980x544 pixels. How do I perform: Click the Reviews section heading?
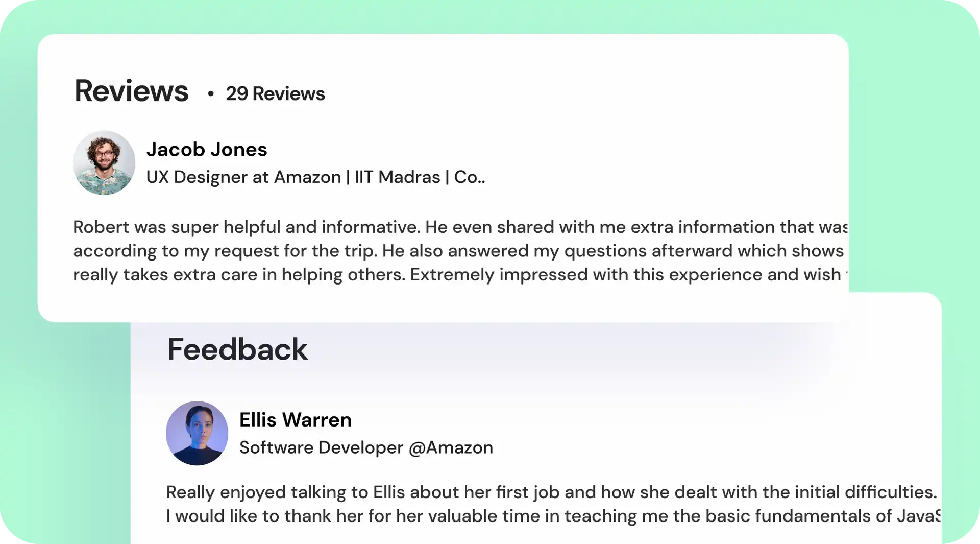tap(132, 91)
